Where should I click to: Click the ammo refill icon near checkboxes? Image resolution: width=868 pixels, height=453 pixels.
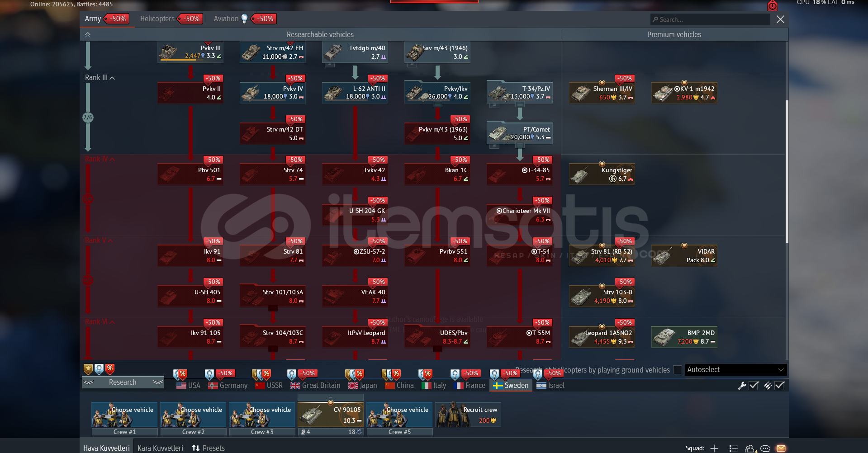click(x=768, y=386)
